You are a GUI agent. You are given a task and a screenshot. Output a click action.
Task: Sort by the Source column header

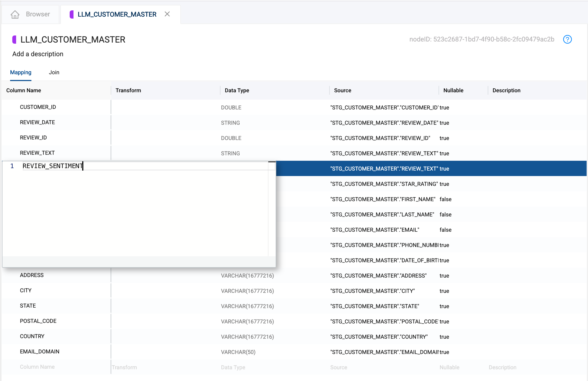coord(342,90)
